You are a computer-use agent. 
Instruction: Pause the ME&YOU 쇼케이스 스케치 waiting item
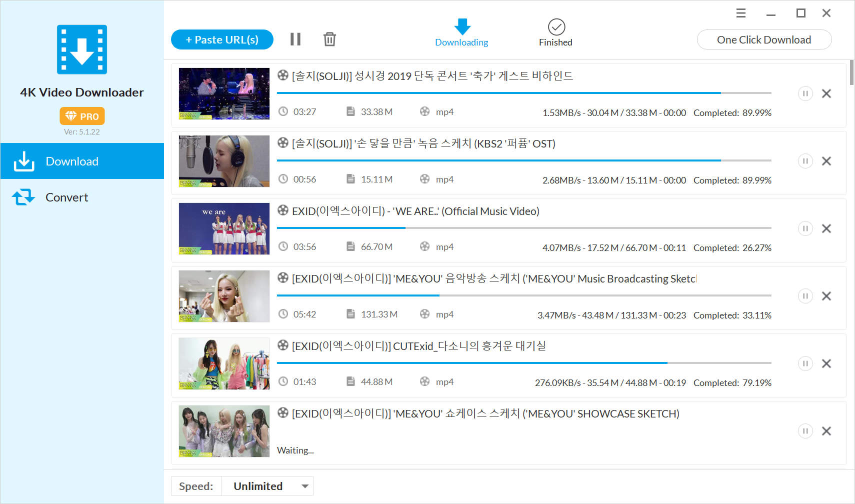805,431
